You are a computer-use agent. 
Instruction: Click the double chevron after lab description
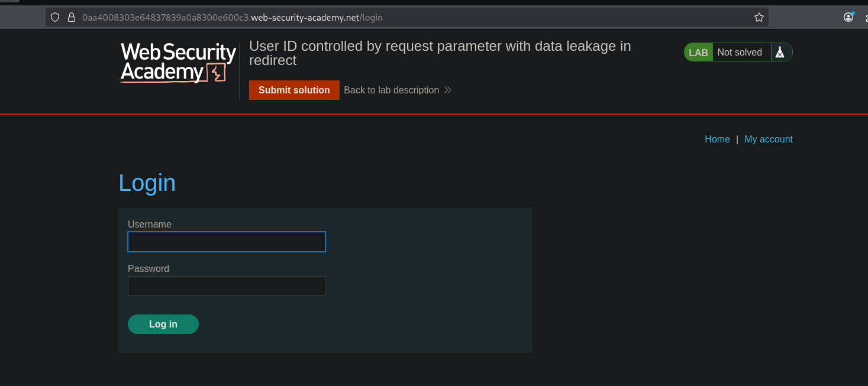pos(448,90)
